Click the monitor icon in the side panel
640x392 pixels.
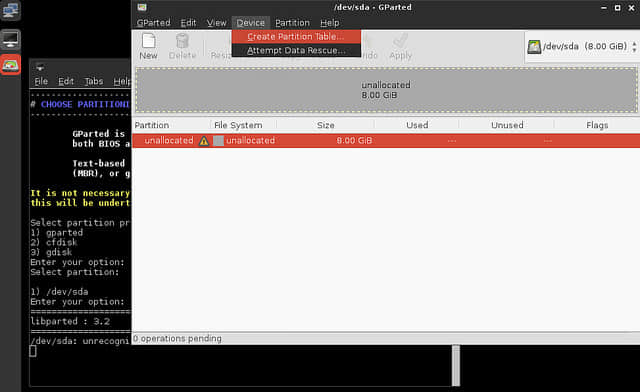(x=10, y=40)
